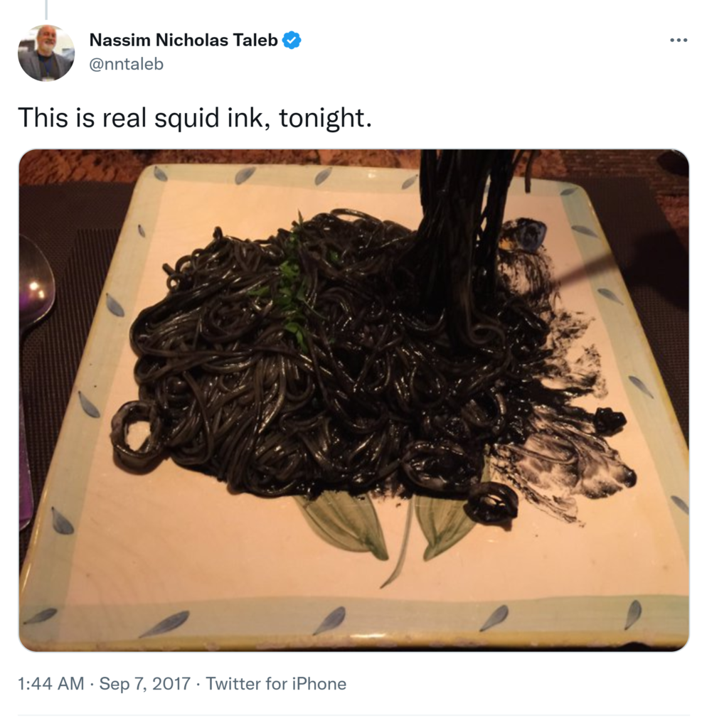Open the @nntaleb handle link
The image size is (702, 728).
126,64
